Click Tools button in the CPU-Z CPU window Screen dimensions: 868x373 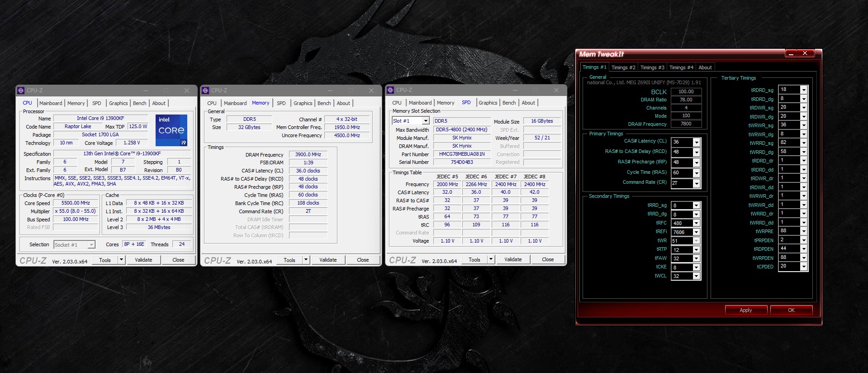click(105, 260)
